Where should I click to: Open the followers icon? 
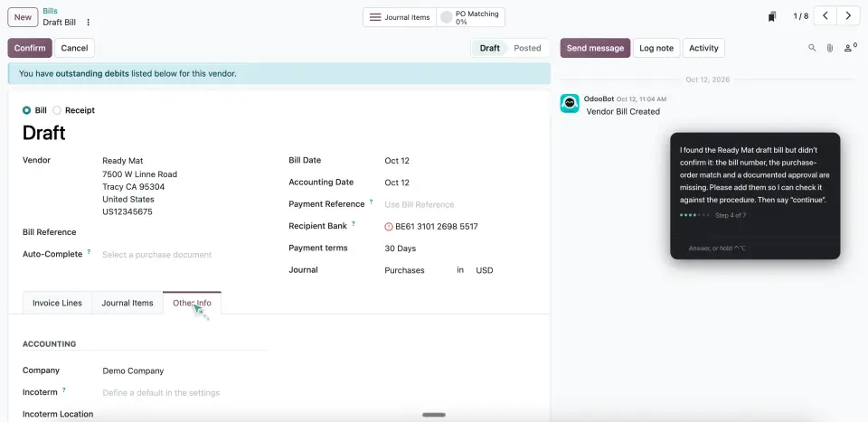click(850, 48)
